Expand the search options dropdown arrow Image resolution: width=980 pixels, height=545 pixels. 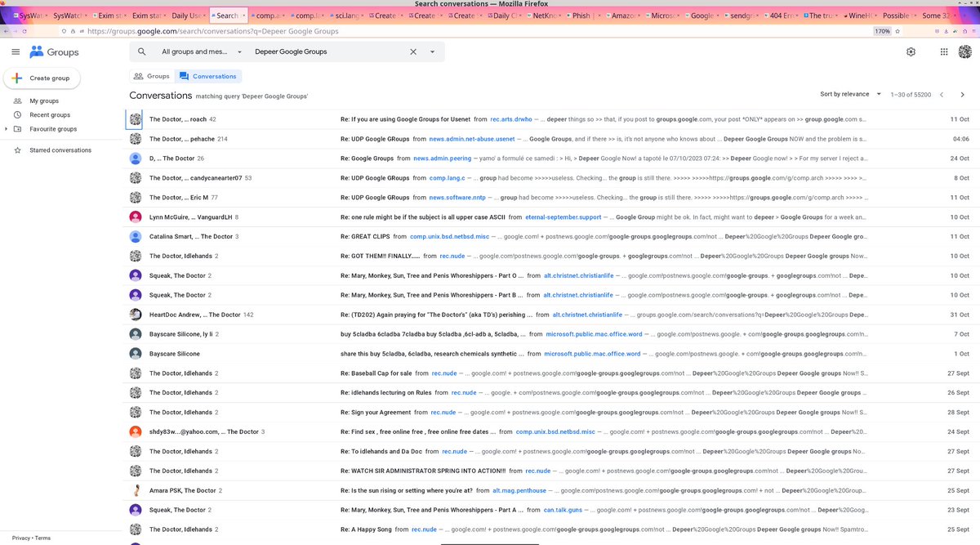432,51
